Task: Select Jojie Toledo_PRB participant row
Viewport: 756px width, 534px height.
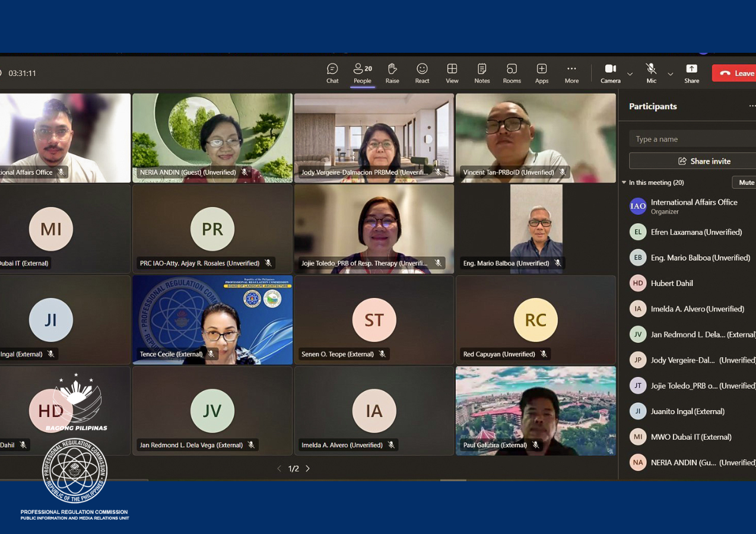Action: tap(688, 385)
